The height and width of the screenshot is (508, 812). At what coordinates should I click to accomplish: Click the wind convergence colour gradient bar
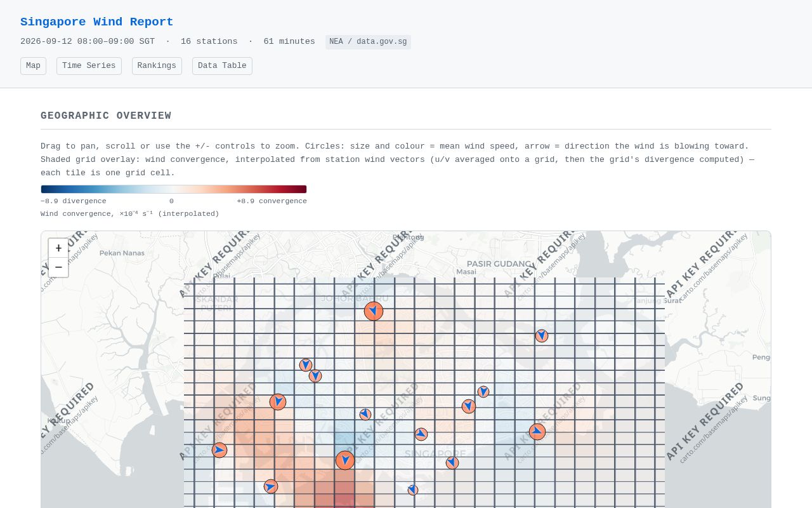click(x=174, y=189)
